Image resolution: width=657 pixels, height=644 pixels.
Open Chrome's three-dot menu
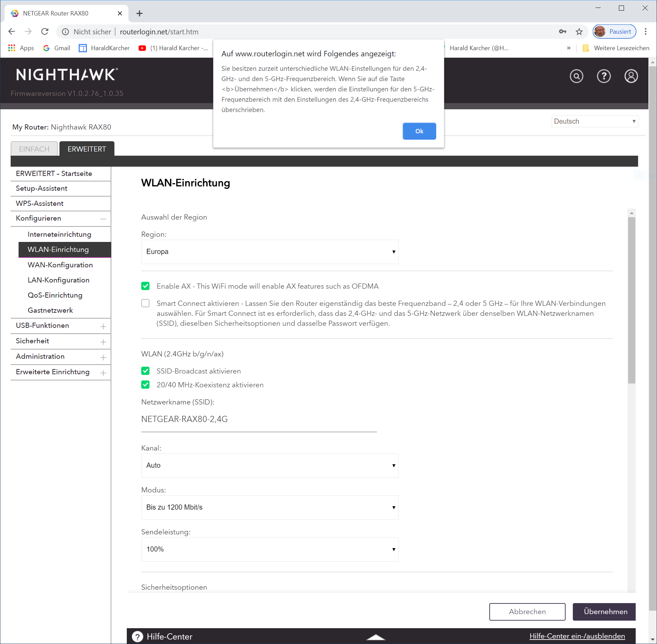[x=646, y=32]
